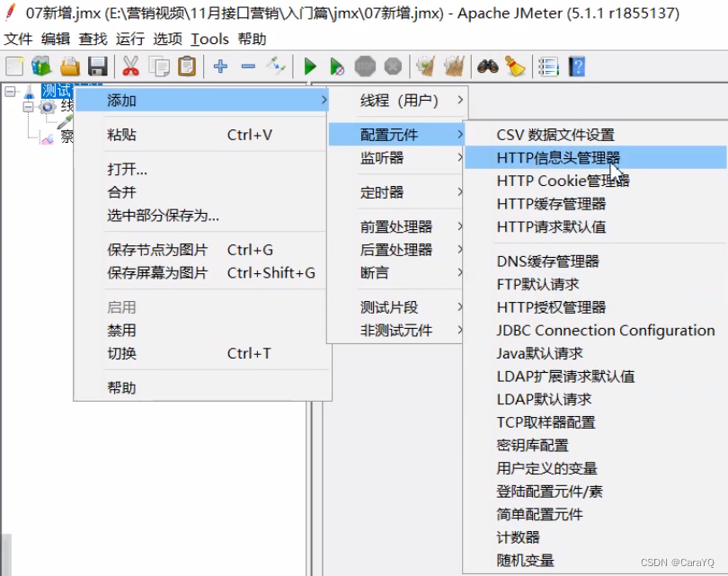Open Help with question mark icon
This screenshot has width=728, height=576.
tap(577, 66)
